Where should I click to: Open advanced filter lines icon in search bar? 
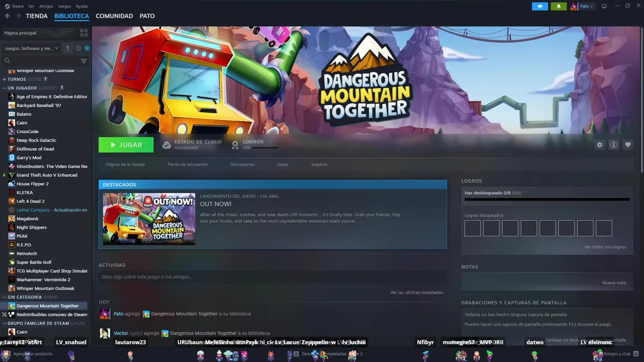(x=84, y=61)
